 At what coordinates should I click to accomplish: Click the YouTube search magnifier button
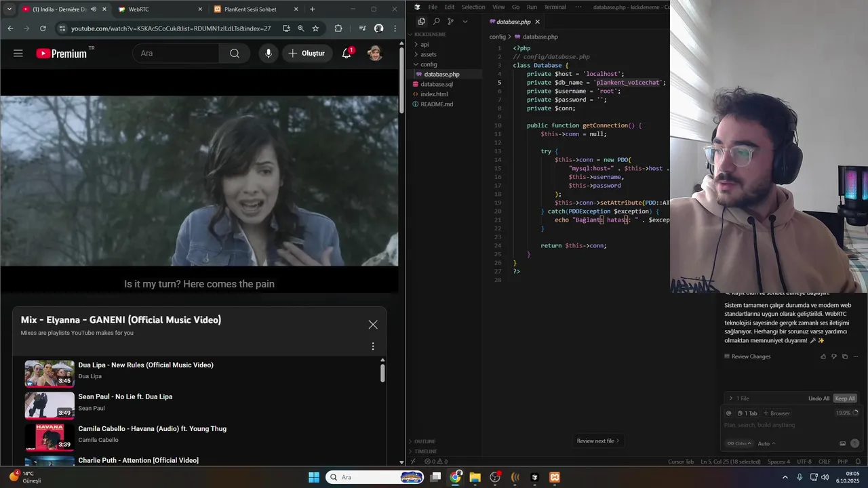(x=235, y=53)
